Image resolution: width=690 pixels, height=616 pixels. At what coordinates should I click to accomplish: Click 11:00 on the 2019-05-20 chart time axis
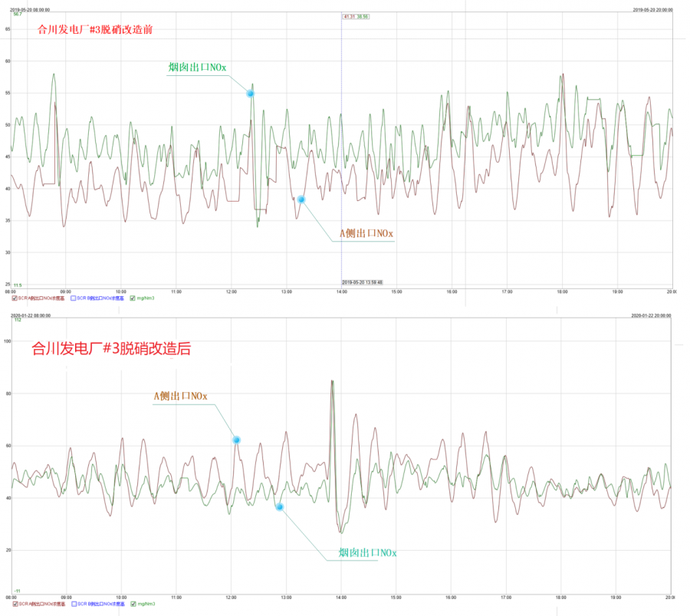pos(176,292)
